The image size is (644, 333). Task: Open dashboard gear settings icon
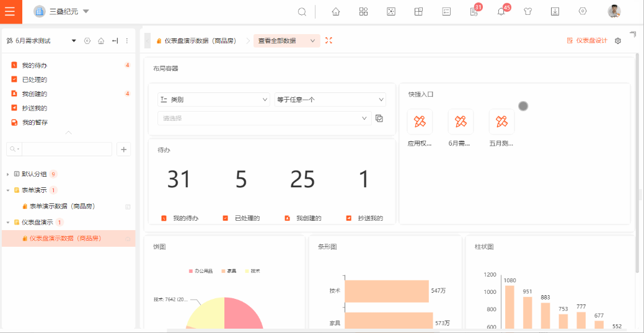coord(618,41)
